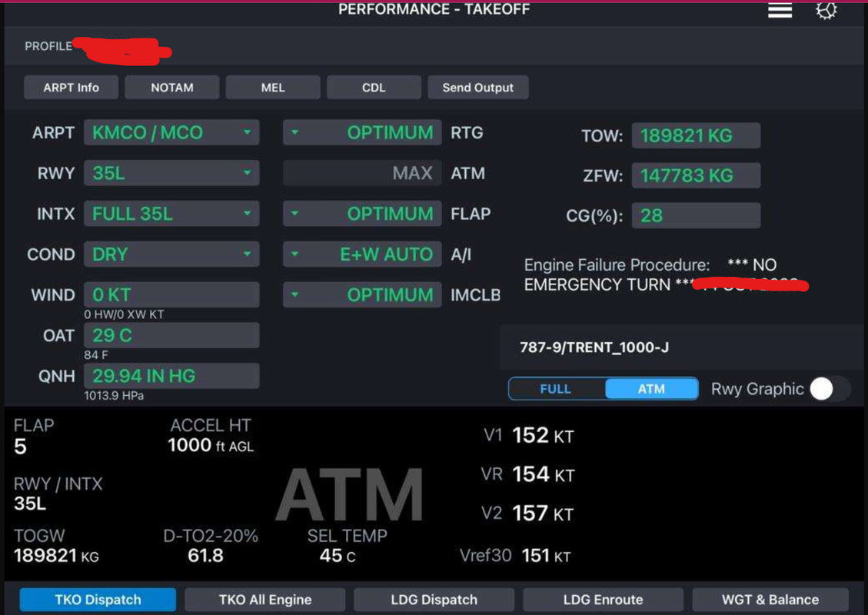Screen dimensions: 868x615
Task: Expand the INTX FULL 35L dropdown
Action: 171,214
